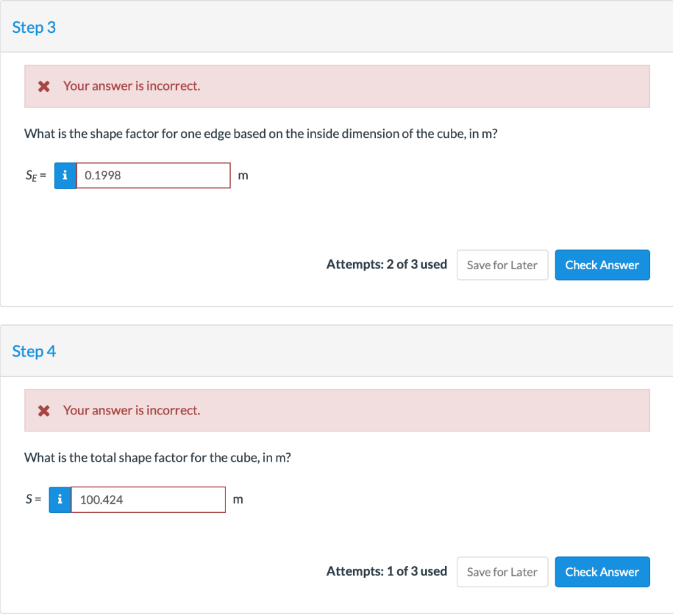
Task: Click the Step 3 shape factor question text
Action: point(260,134)
